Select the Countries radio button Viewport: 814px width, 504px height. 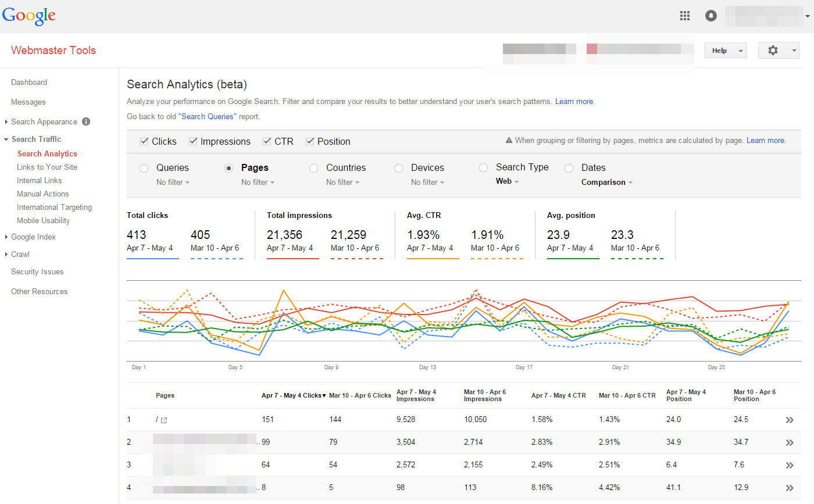313,168
